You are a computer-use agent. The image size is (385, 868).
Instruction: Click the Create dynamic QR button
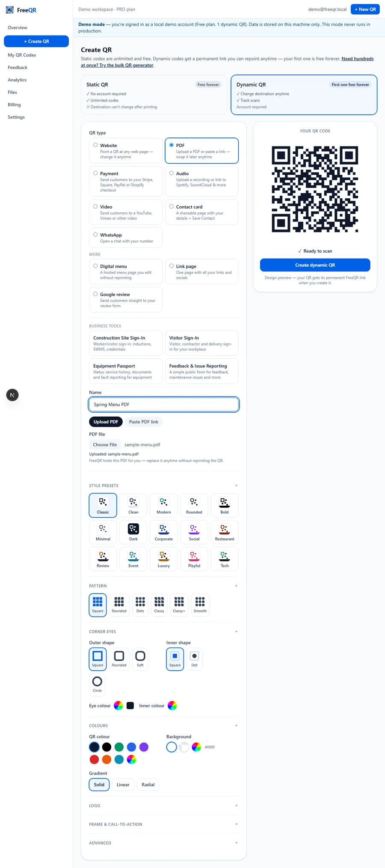coord(315,265)
